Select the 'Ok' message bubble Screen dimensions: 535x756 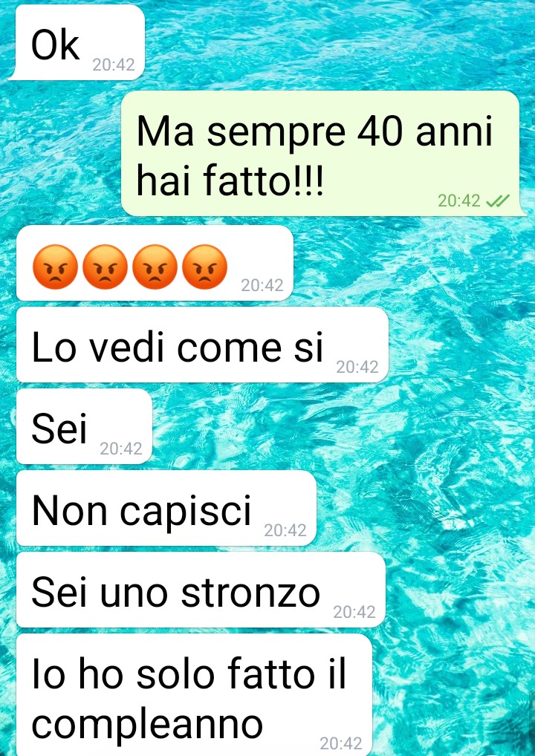pyautogui.click(x=77, y=42)
